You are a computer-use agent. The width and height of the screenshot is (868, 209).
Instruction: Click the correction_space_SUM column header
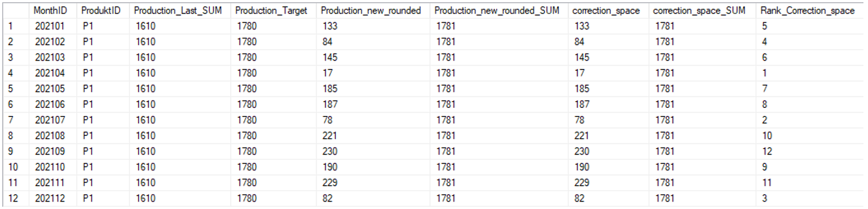coord(702,11)
